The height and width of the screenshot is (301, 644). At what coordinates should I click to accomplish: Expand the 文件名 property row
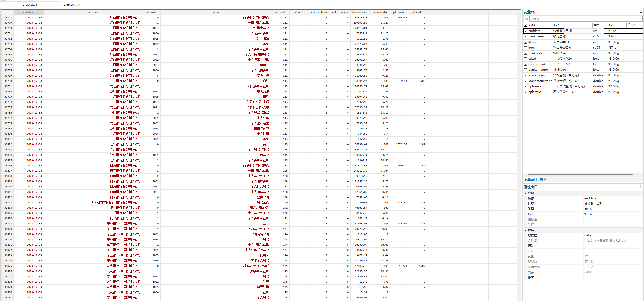click(525, 240)
